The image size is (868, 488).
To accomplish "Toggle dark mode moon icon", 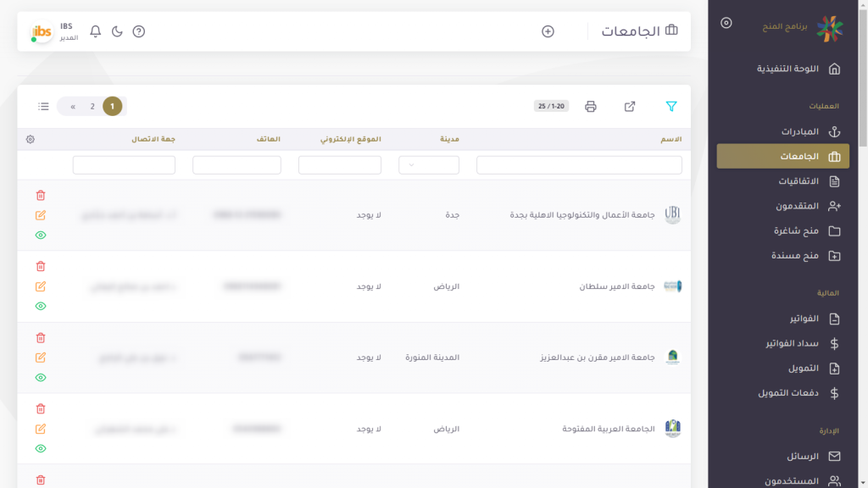I will tap(117, 31).
